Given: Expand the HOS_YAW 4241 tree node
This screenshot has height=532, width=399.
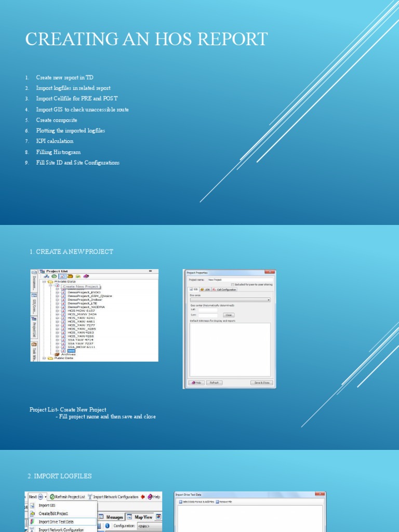Looking at the screenshot, I should click(x=57, y=318).
